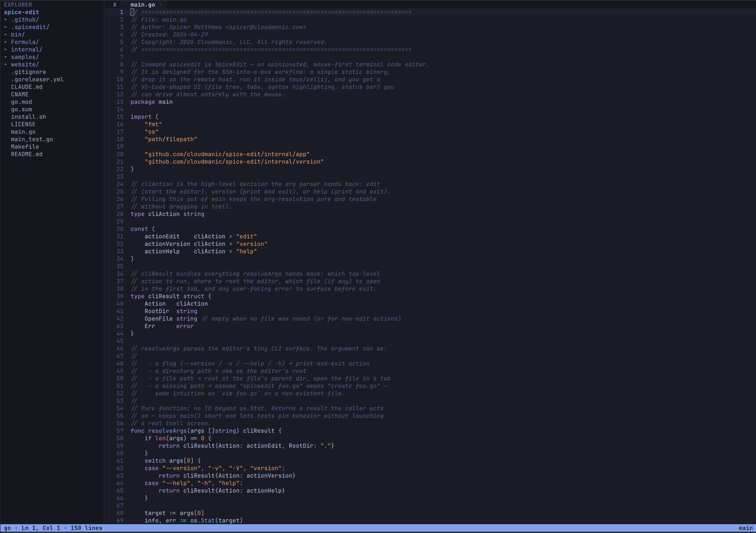Click line number 39 in the gutter

pos(120,296)
